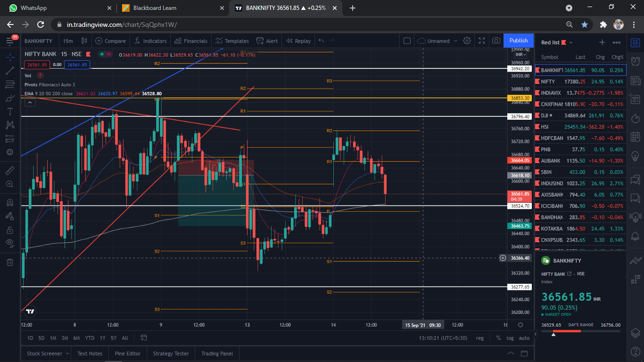Select NIFTY row in watchlist
This screenshot has height=362, width=644.
(x=581, y=82)
